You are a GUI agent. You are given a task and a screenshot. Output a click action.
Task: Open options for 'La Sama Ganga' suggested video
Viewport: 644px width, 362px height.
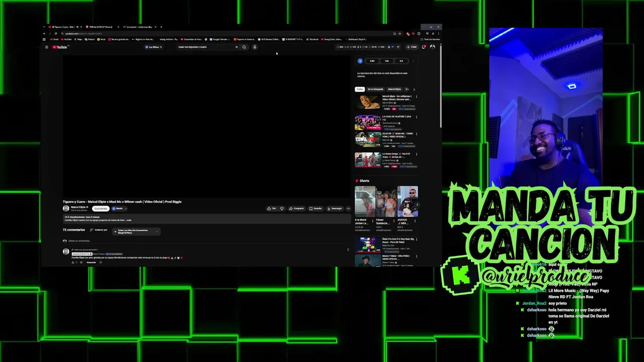[416, 154]
